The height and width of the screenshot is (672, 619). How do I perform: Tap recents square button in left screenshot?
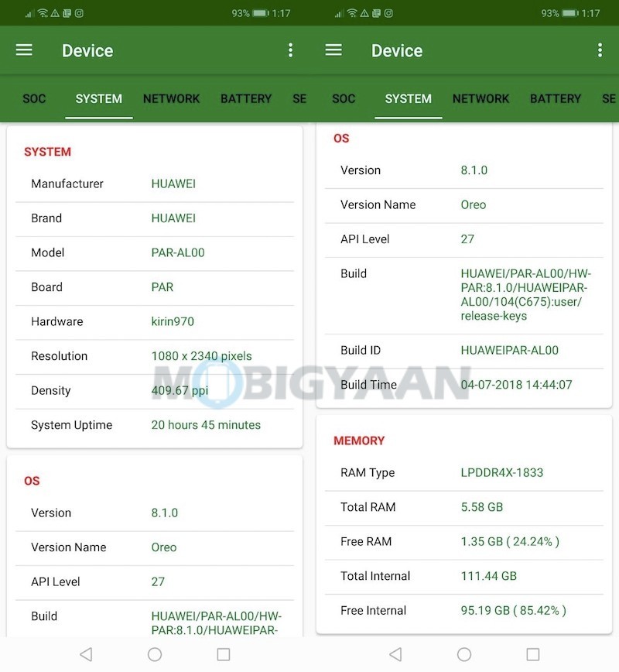click(223, 654)
